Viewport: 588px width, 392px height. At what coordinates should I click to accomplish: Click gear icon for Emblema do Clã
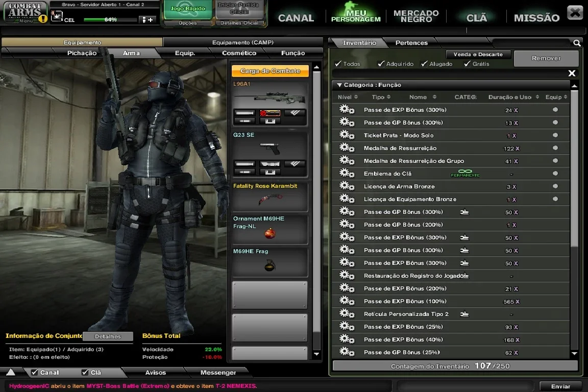pyautogui.click(x=347, y=174)
